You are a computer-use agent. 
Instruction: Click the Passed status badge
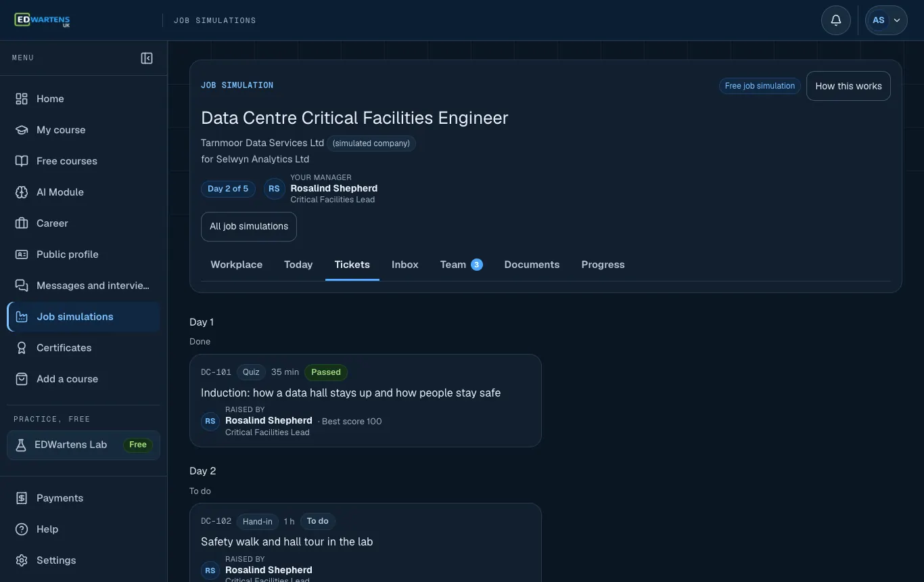coord(326,372)
